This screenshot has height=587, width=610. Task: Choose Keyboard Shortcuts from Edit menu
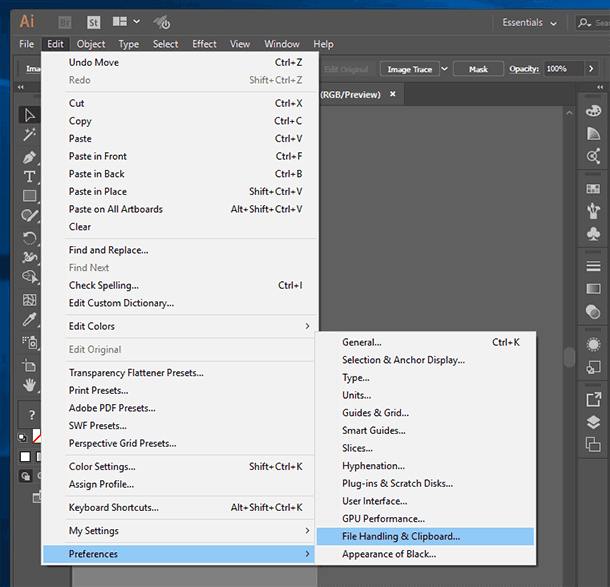tap(180, 507)
